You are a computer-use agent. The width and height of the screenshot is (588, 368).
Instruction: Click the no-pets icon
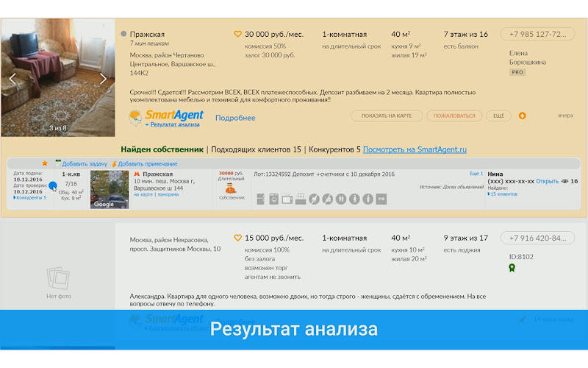pos(315,199)
